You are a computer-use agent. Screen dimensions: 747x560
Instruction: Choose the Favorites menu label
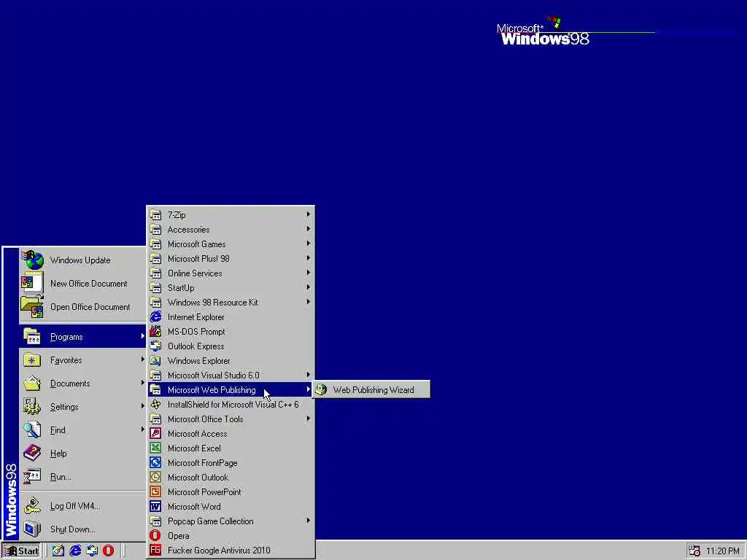[x=66, y=360]
